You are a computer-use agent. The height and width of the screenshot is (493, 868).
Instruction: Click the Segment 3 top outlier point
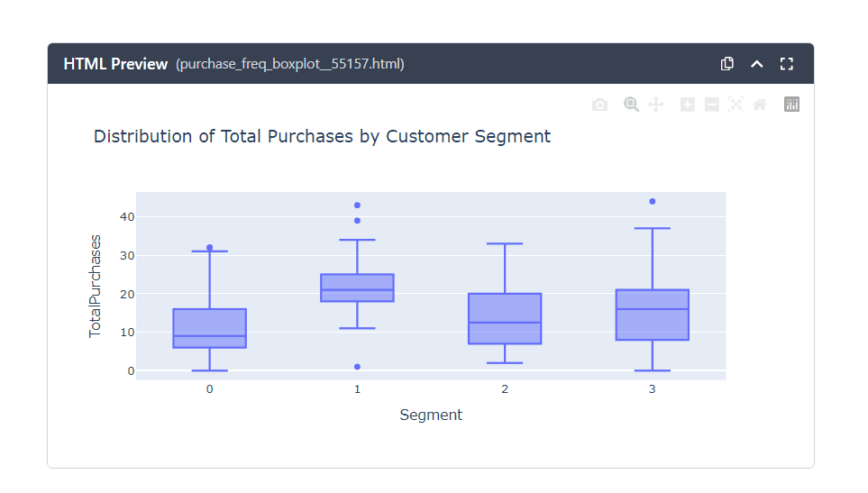click(x=653, y=201)
